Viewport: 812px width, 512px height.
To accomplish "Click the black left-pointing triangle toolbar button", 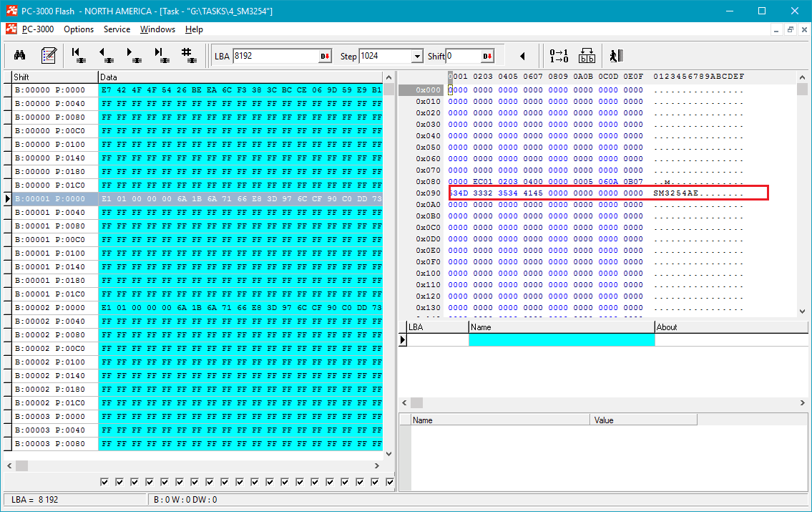I will [522, 56].
